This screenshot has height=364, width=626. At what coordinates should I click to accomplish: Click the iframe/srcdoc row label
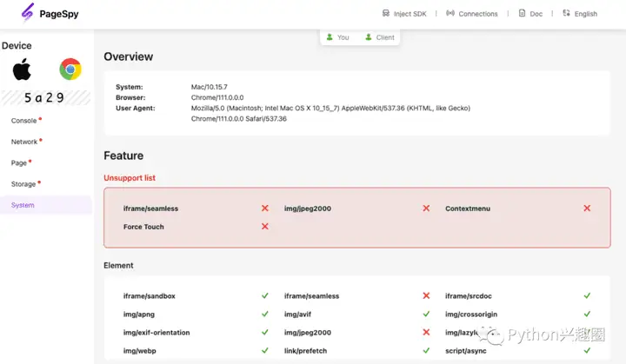pyautogui.click(x=469, y=296)
